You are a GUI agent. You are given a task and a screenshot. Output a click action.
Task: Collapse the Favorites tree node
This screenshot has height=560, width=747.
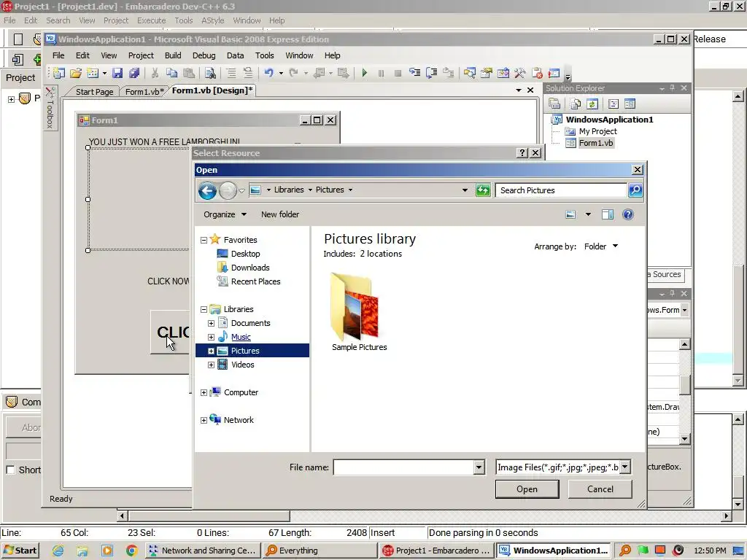204,240
